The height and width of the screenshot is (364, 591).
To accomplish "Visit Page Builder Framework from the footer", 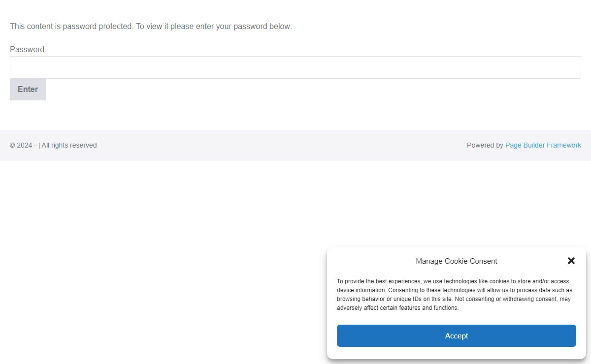I will pyautogui.click(x=543, y=145).
